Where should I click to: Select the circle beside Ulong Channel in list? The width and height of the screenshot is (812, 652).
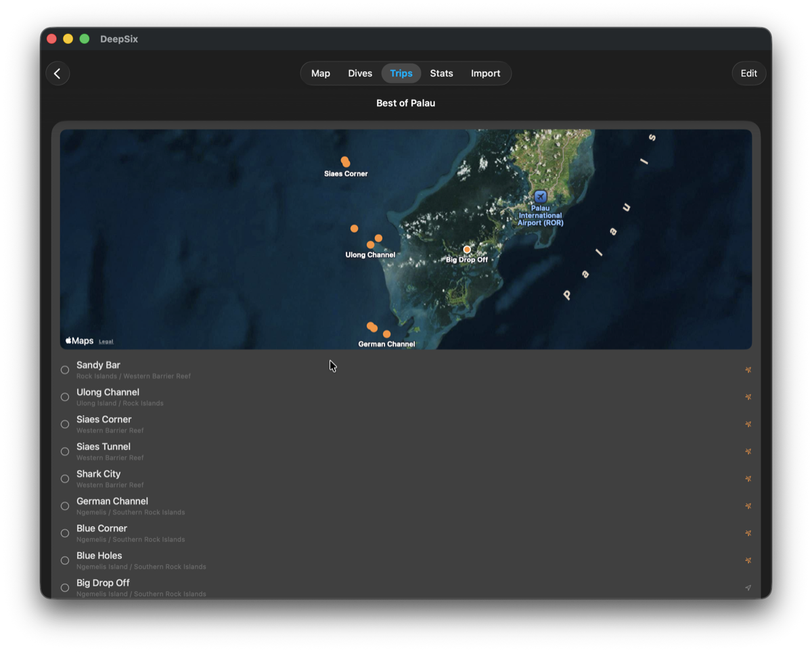pyautogui.click(x=65, y=397)
